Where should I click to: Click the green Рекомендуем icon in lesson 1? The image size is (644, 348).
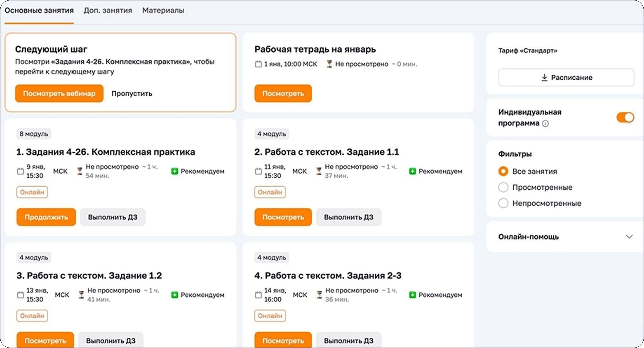(175, 171)
